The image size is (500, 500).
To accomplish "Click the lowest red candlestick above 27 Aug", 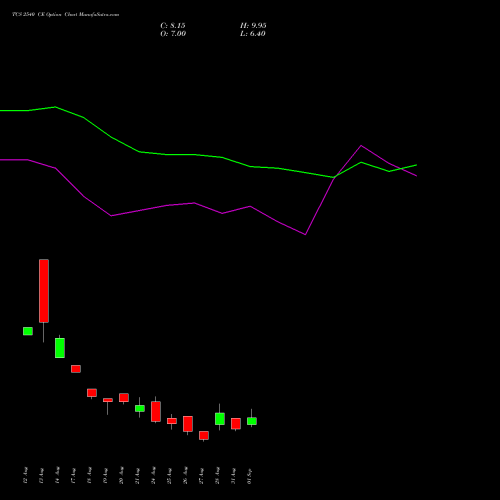I will pos(204,435).
